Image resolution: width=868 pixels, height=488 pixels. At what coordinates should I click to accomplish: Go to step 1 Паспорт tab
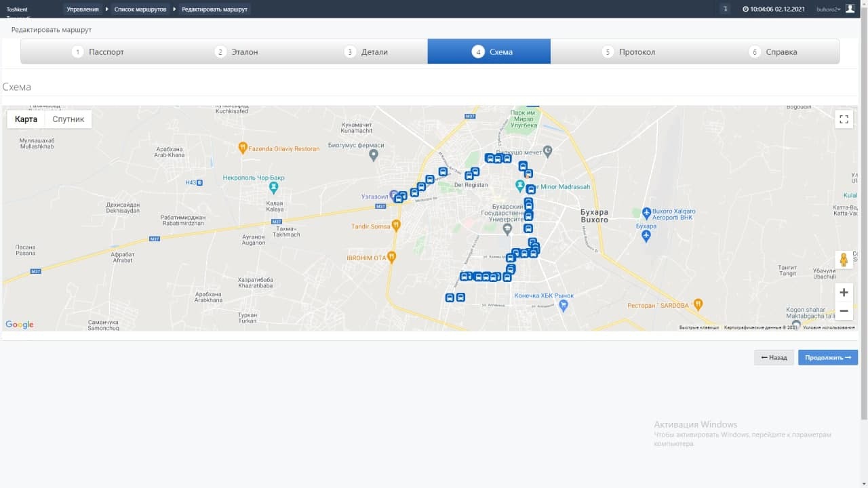pos(98,52)
